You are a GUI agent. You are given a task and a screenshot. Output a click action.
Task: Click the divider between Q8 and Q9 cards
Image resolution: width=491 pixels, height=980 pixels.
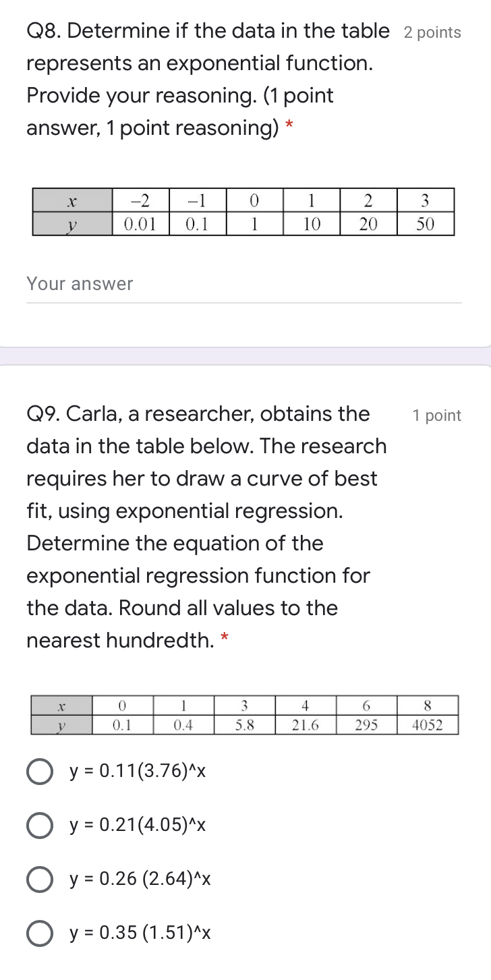[246, 356]
